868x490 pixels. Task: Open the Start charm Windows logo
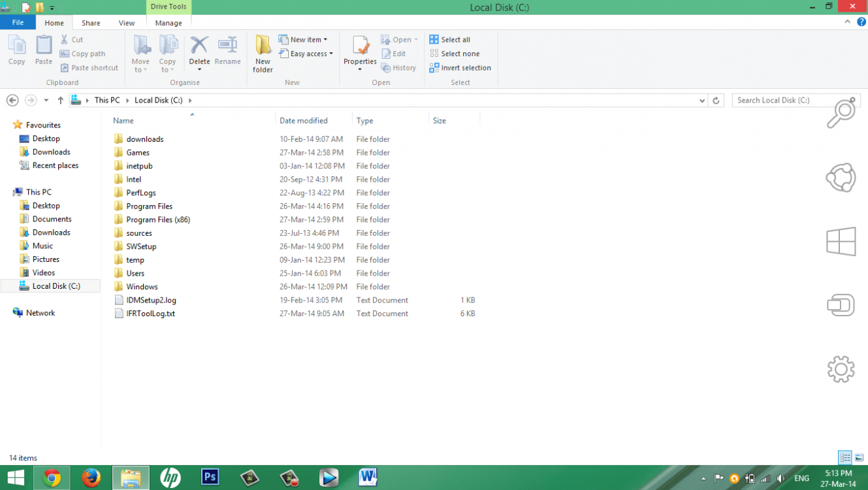(x=841, y=242)
